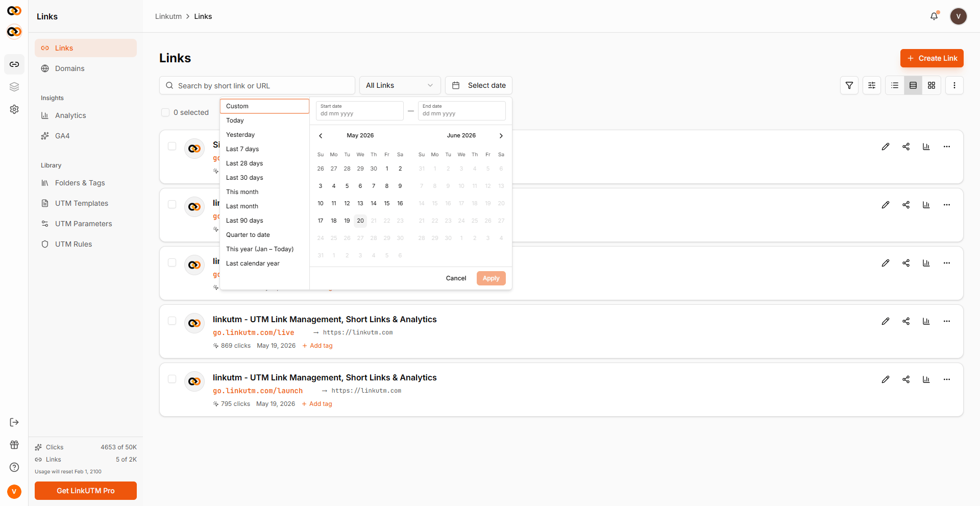This screenshot has height=506, width=980.
Task: Choose Quarter to date preset
Action: (264, 235)
